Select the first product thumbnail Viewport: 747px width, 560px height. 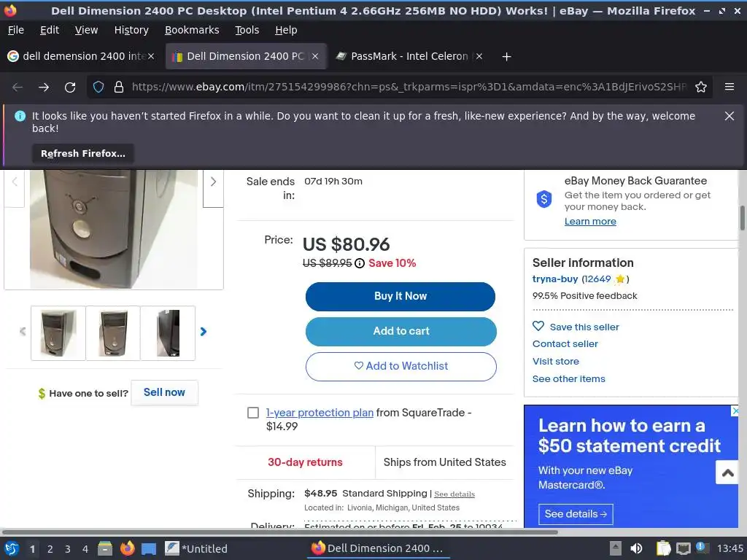[58, 333]
